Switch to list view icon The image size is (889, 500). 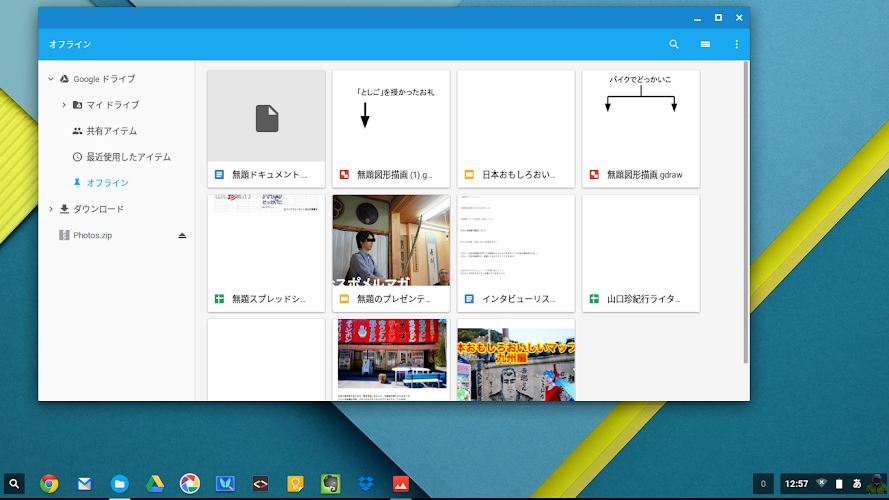[x=705, y=44]
